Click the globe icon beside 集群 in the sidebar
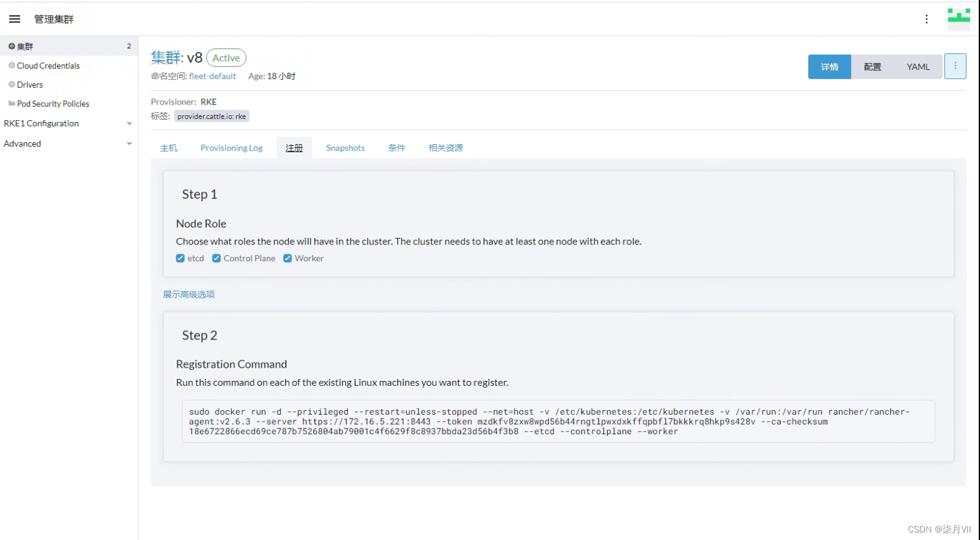Viewport: 980px width, 540px height. coord(11,46)
